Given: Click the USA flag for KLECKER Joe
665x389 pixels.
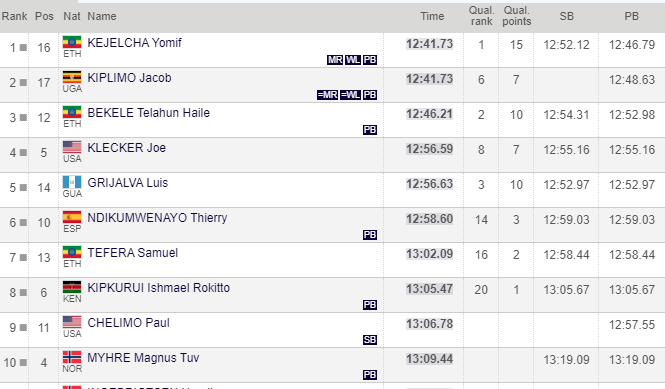Looking at the screenshot, I should tap(72, 147).
